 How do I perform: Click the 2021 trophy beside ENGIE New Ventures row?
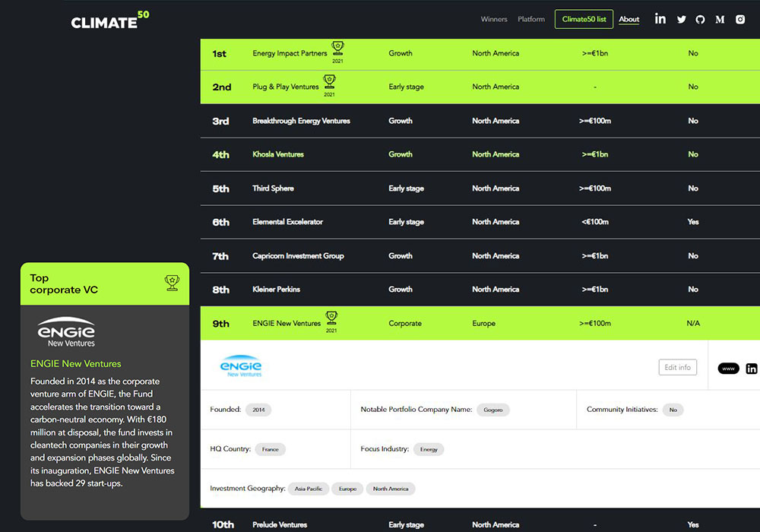(331, 321)
